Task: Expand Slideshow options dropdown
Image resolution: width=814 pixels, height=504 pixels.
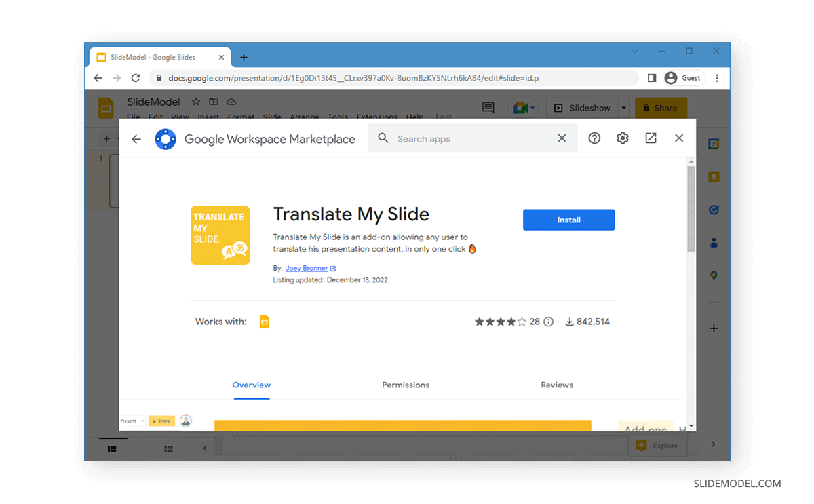Action: 623,108
